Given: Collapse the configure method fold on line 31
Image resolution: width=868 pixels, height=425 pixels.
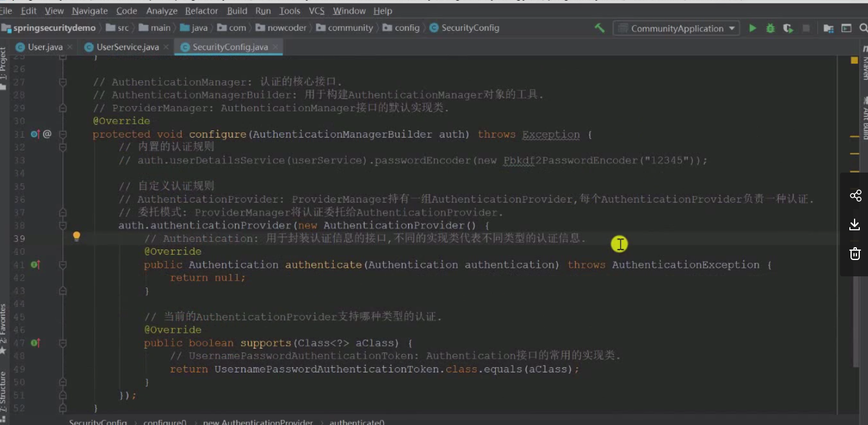Looking at the screenshot, I should coord(62,134).
